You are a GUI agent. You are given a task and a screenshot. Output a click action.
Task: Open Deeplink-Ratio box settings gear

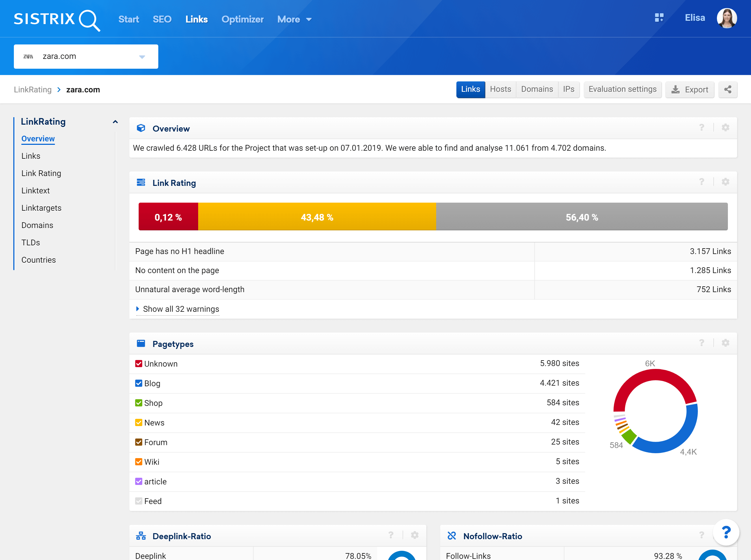(x=414, y=535)
